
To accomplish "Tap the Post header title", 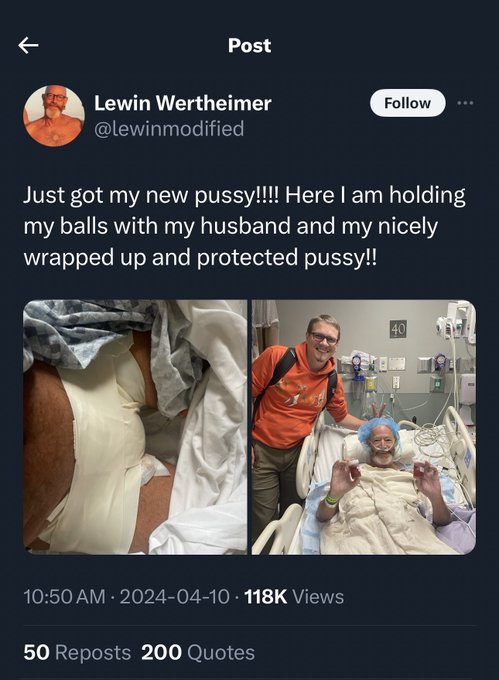I will 249,46.
